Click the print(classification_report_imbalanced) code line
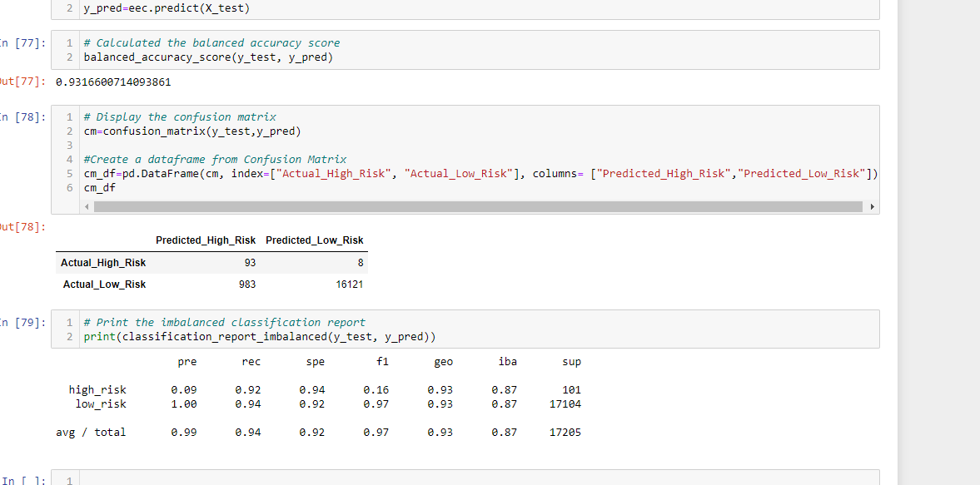Screen dimensions: 980x485 point(260,337)
